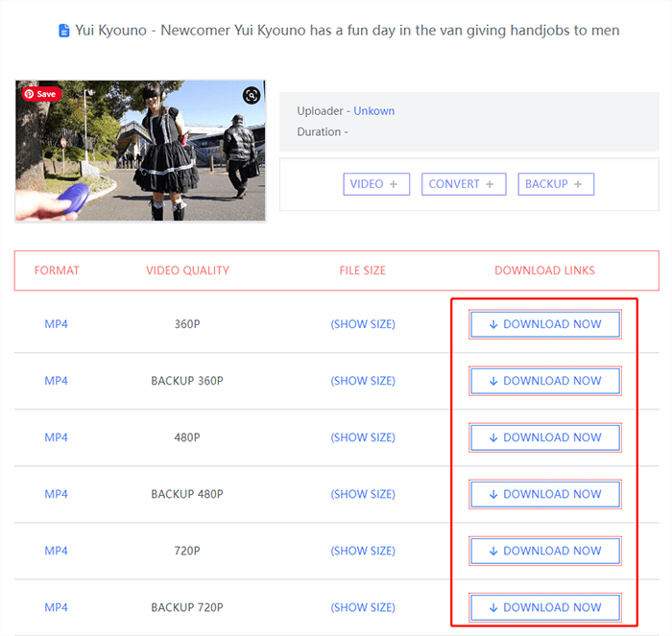Show file size for 360P row
Screen dimensions: 672x636
tap(363, 324)
